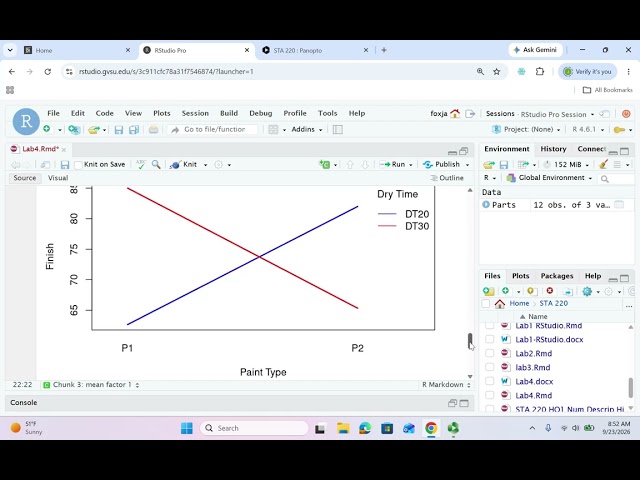Click the sign out icon next to foxja
Viewport: 640px width, 480px height.
click(x=470, y=114)
